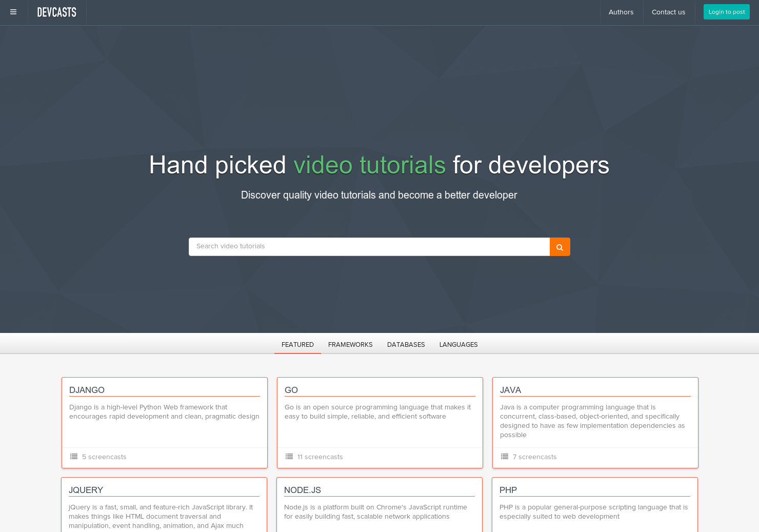The image size is (759, 532).
Task: Click list icon beside 5 screencasts
Action: tap(74, 457)
